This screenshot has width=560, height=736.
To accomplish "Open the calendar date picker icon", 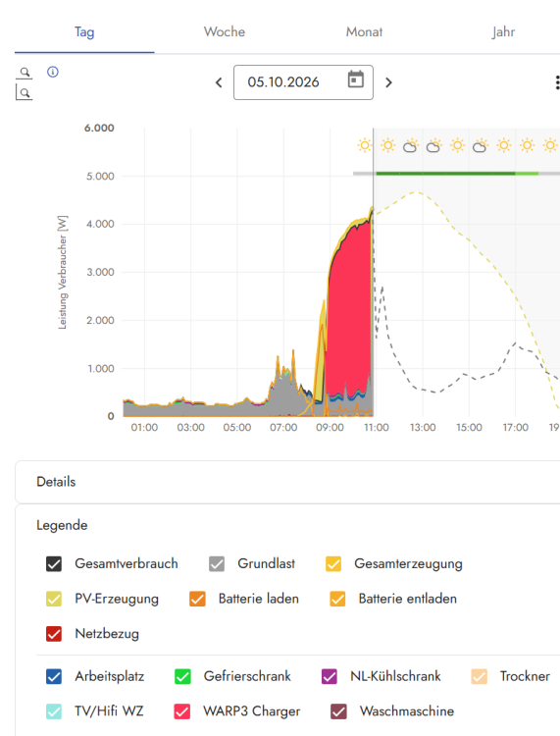I will [x=355, y=79].
